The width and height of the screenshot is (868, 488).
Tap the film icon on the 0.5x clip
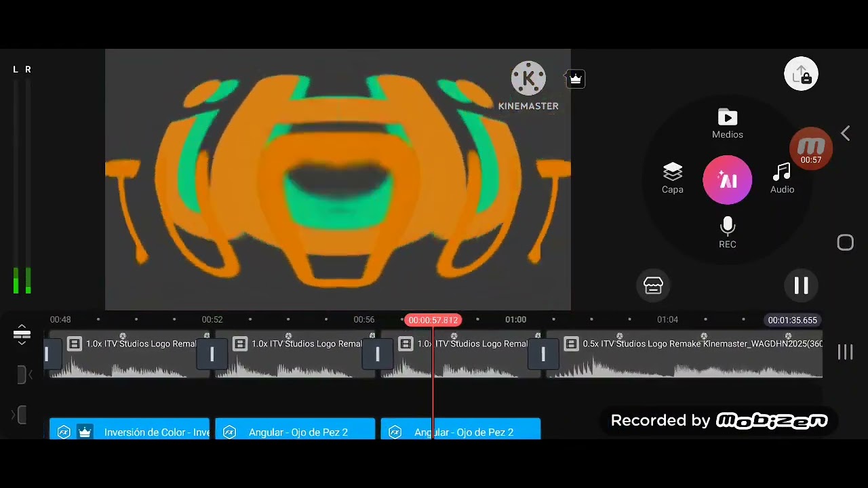[571, 344]
